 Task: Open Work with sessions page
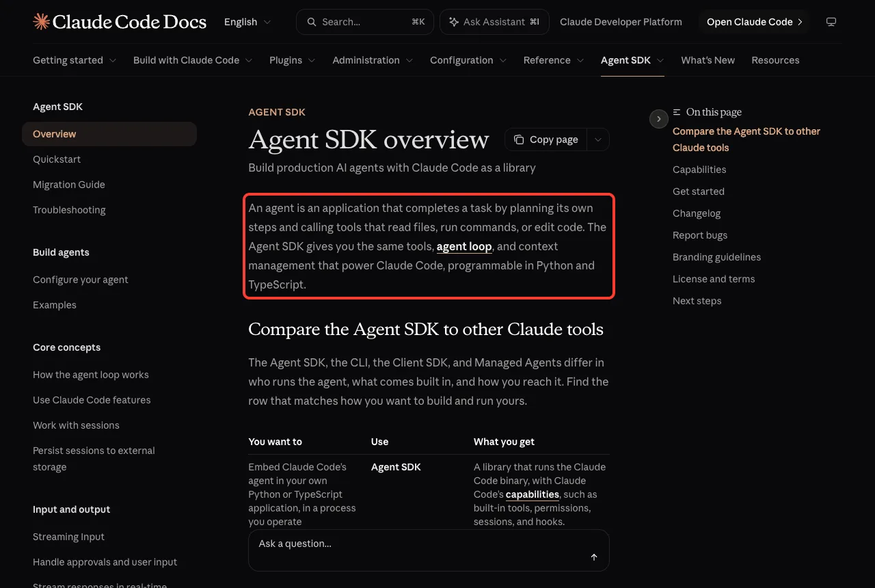76,425
